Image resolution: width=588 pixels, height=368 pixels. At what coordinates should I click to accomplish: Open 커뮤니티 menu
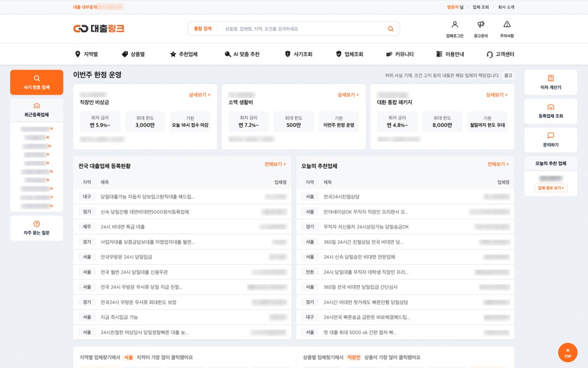pyautogui.click(x=400, y=54)
